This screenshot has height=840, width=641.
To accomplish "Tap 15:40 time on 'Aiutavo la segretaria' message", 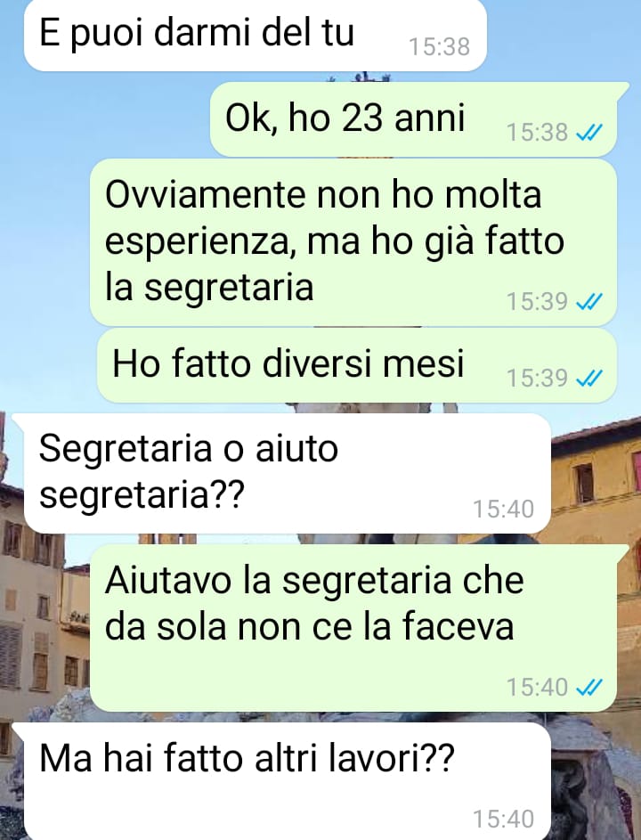I will point(537,688).
